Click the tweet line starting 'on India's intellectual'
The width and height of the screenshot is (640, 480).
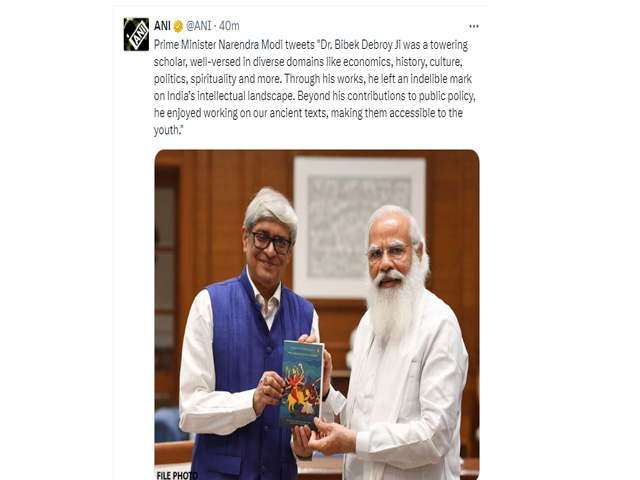[x=315, y=96]
